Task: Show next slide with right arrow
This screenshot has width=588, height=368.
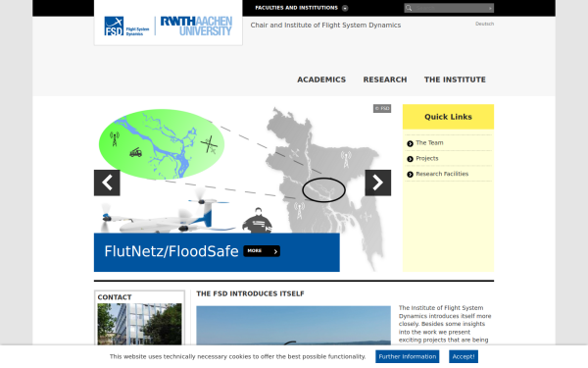Action: pos(378,183)
